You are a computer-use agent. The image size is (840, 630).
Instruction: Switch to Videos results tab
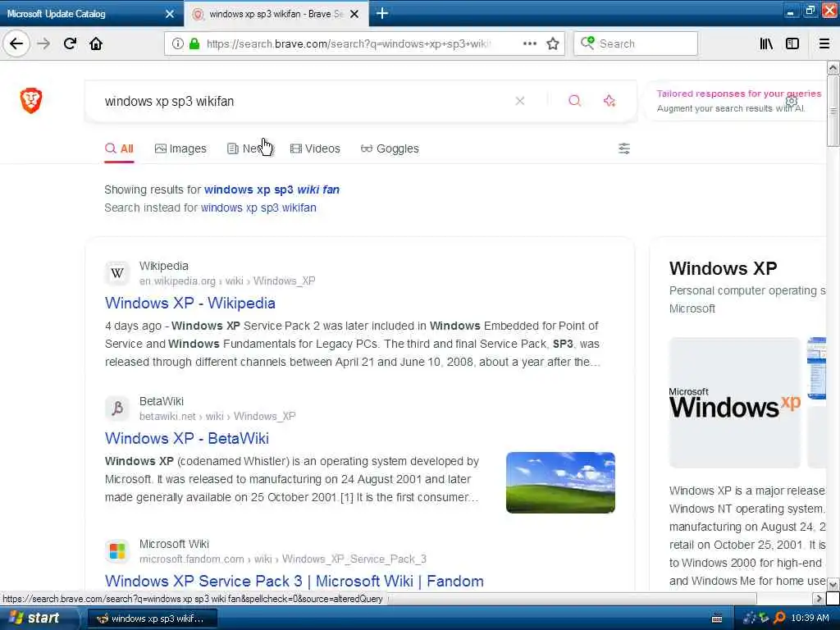tap(315, 148)
